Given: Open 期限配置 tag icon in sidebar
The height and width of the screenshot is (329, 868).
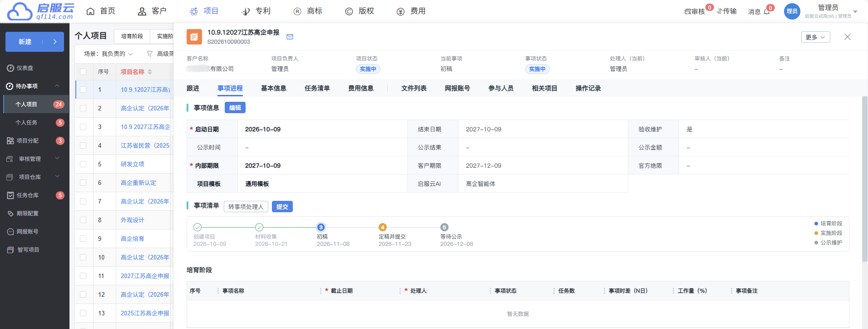Looking at the screenshot, I should point(10,214).
